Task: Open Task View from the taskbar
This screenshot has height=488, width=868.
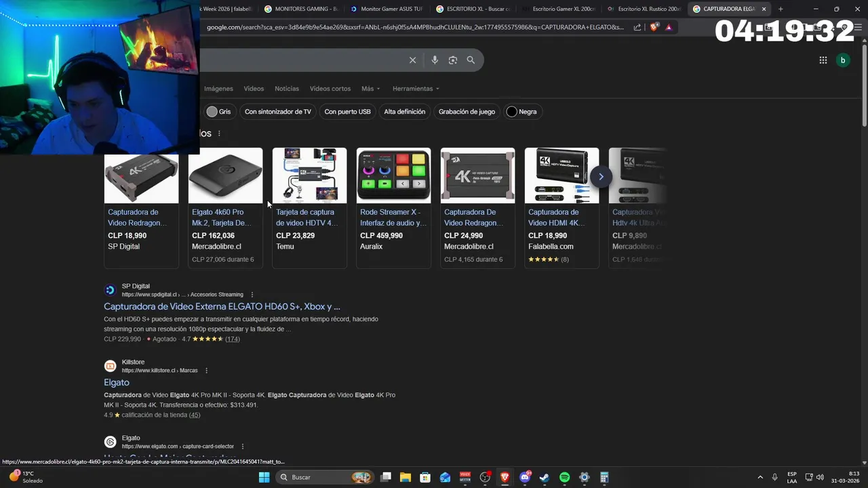Action: point(386,477)
